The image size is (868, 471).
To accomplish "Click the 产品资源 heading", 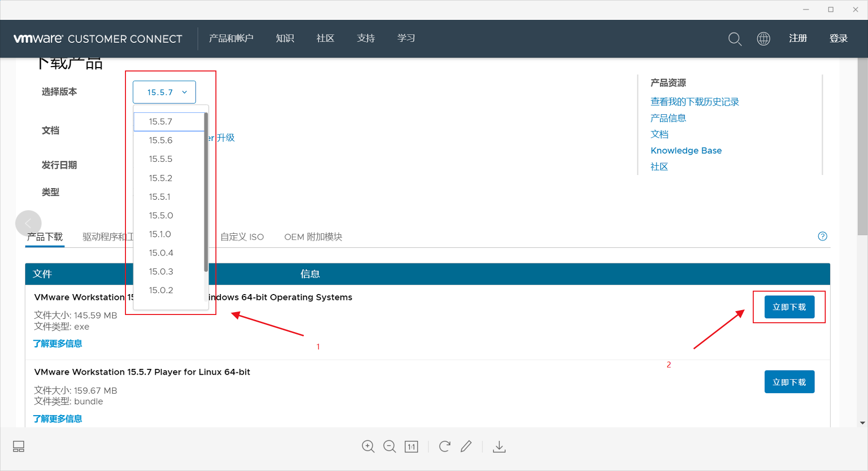I will point(668,83).
